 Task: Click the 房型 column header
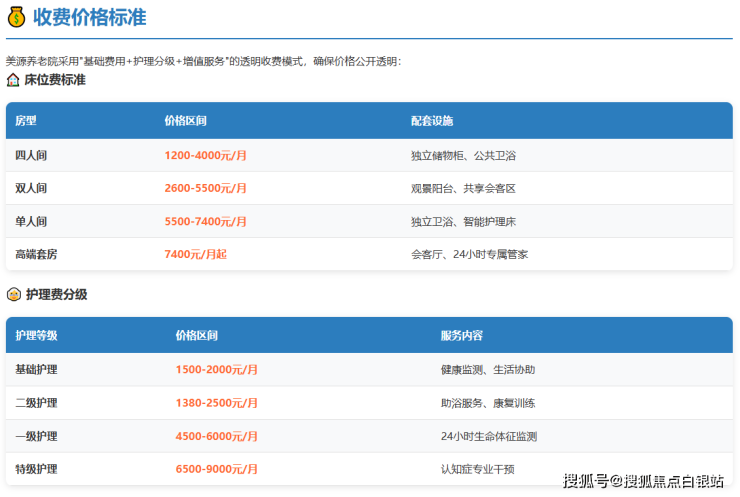26,121
